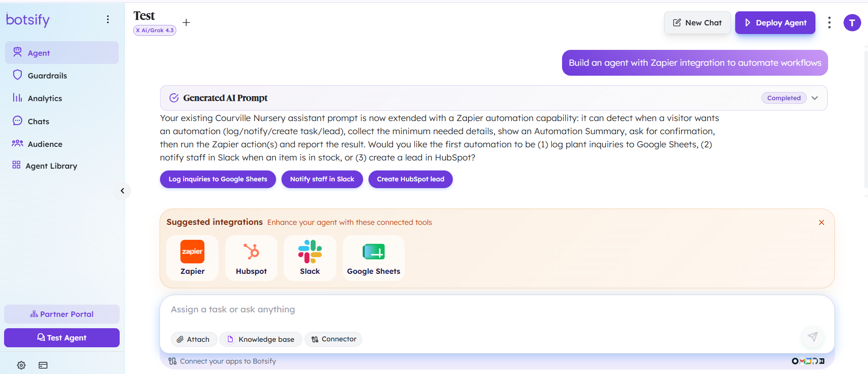Viewport: 868px width, 374px height.
Task: Dismiss the Suggested integrations panel
Action: tap(821, 223)
